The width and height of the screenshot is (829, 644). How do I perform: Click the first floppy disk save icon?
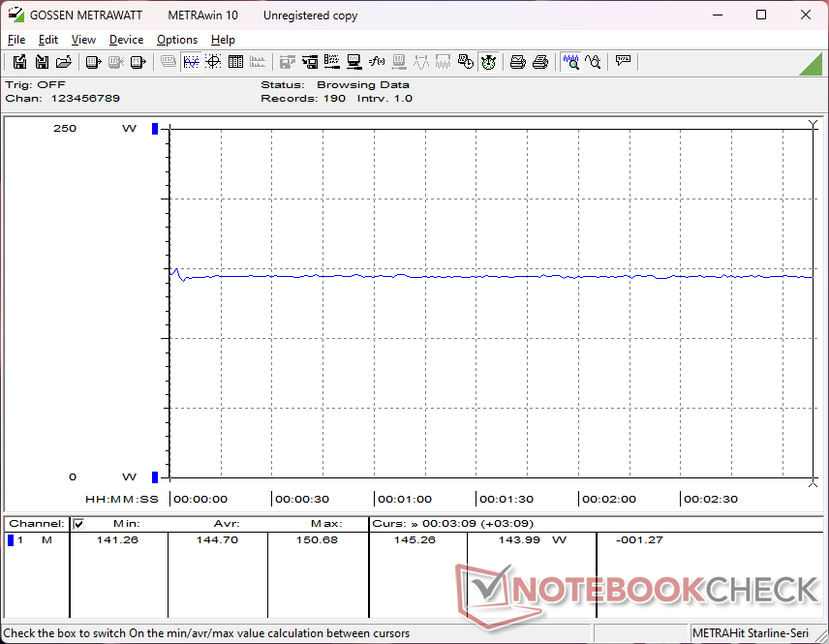point(19,62)
